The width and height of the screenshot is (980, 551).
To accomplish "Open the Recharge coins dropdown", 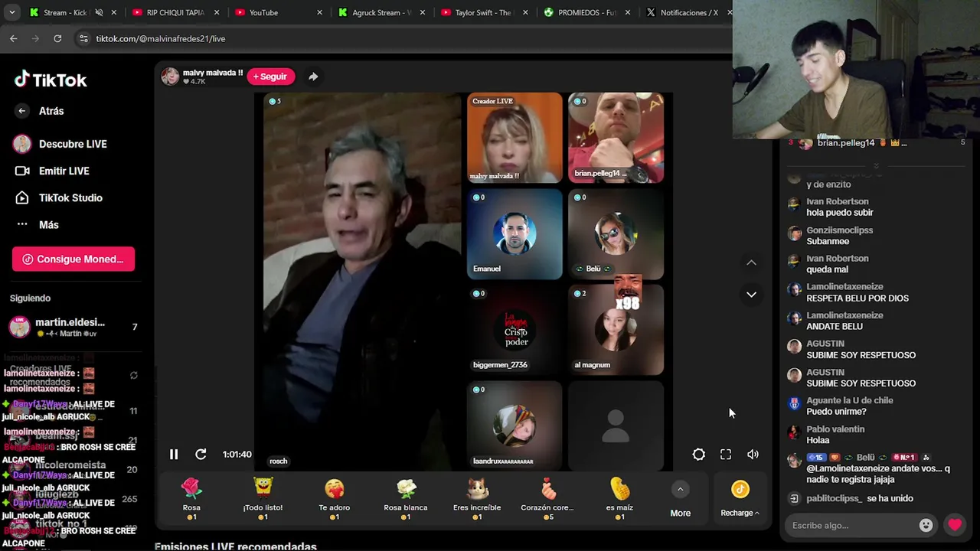I will tap(740, 499).
